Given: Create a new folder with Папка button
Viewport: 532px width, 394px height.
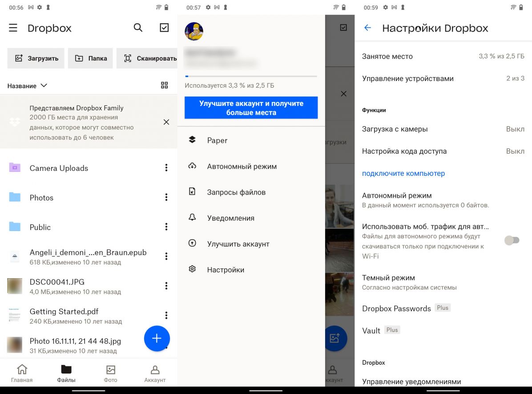Looking at the screenshot, I should [x=90, y=58].
